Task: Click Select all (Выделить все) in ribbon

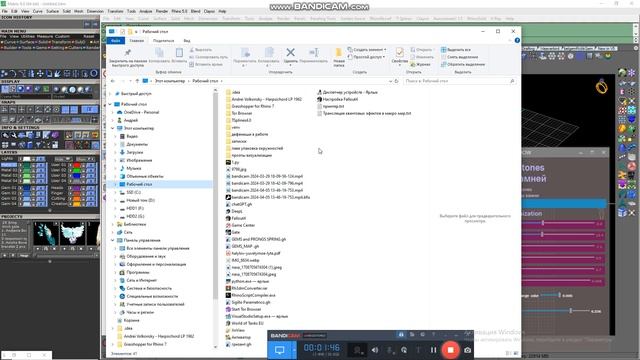Action: (x=456, y=50)
